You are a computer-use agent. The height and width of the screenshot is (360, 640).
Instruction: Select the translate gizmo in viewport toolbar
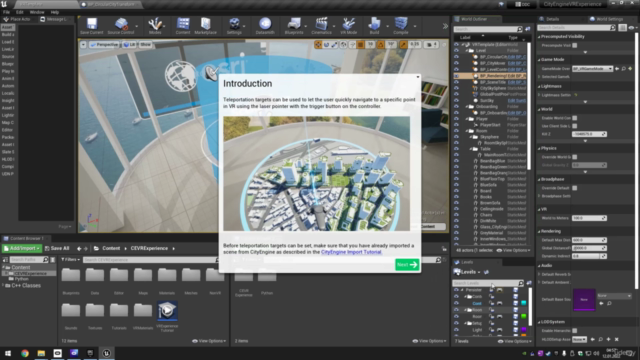coord(318,44)
